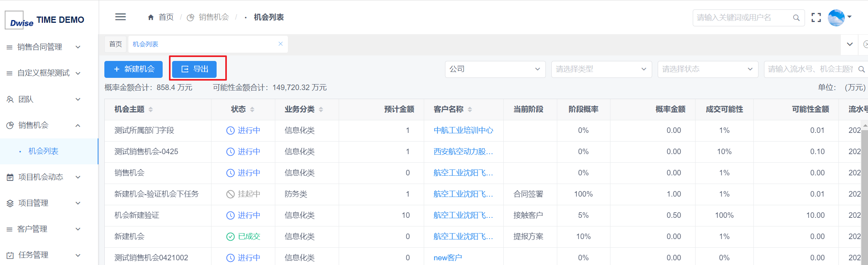Viewport: 868px width, 265px height.
Task: Click the 任务管理 checklist icon
Action: [10, 255]
